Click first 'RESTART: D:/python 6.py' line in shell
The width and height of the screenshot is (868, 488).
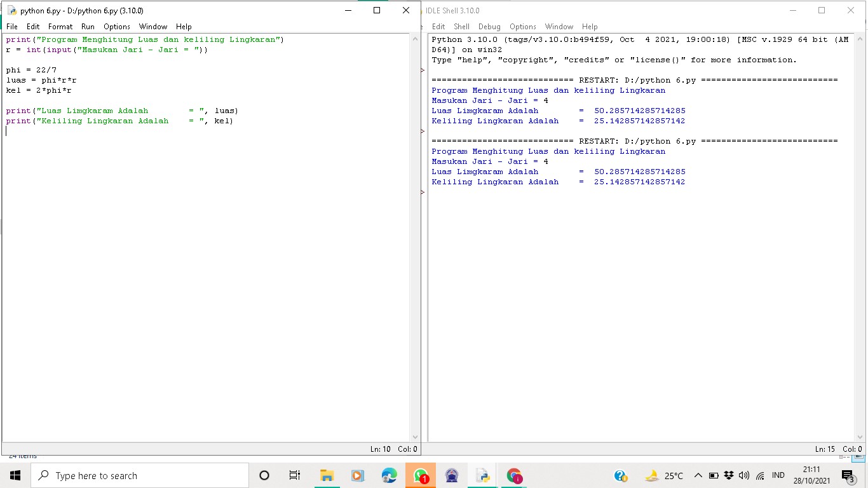[x=635, y=80]
